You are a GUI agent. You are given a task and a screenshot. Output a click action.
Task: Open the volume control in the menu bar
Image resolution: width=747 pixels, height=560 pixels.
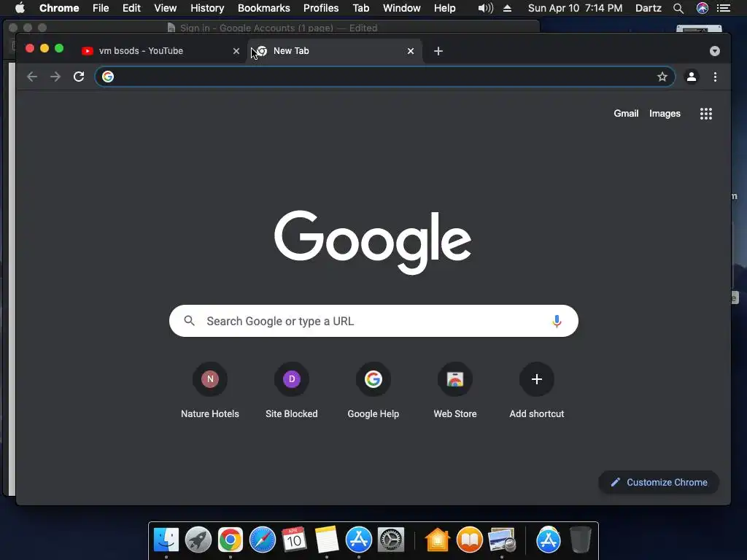tap(485, 8)
